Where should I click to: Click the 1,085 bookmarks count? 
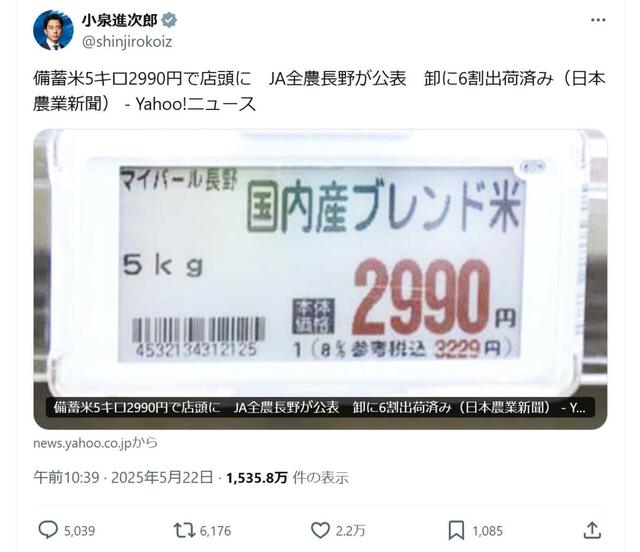coord(487,531)
